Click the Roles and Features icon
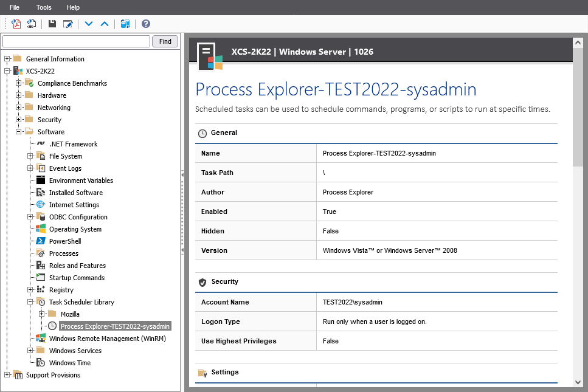Screen dimensions: 588x392 pos(41,266)
